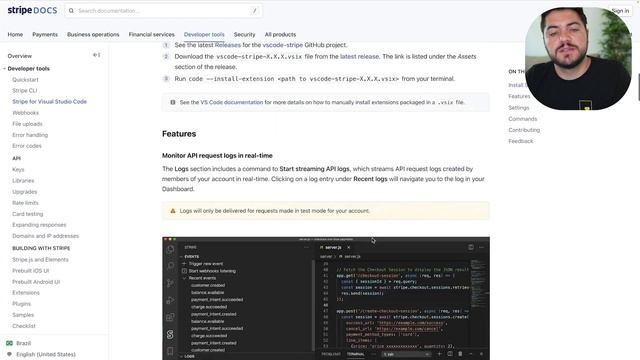
Task: Jump to Settings in On this page
Action: click(x=518, y=108)
